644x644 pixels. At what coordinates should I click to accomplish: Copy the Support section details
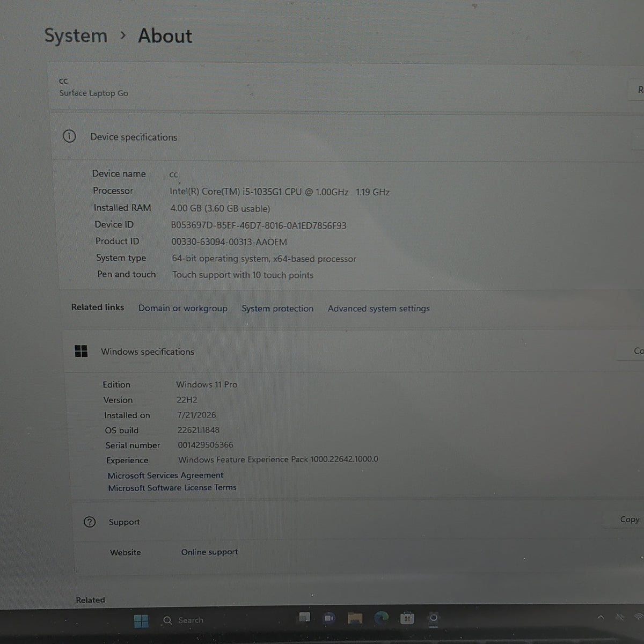point(629,519)
